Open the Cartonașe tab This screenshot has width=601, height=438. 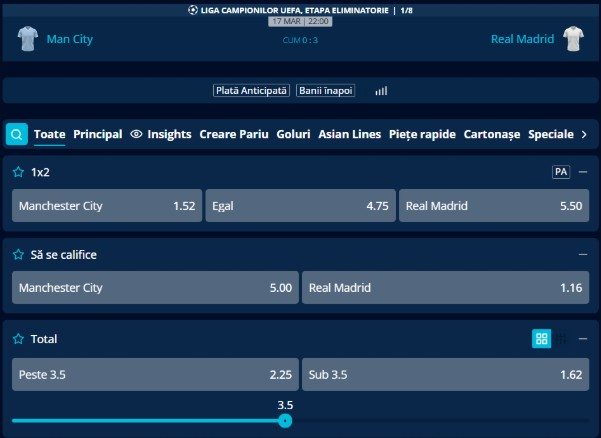(x=492, y=134)
